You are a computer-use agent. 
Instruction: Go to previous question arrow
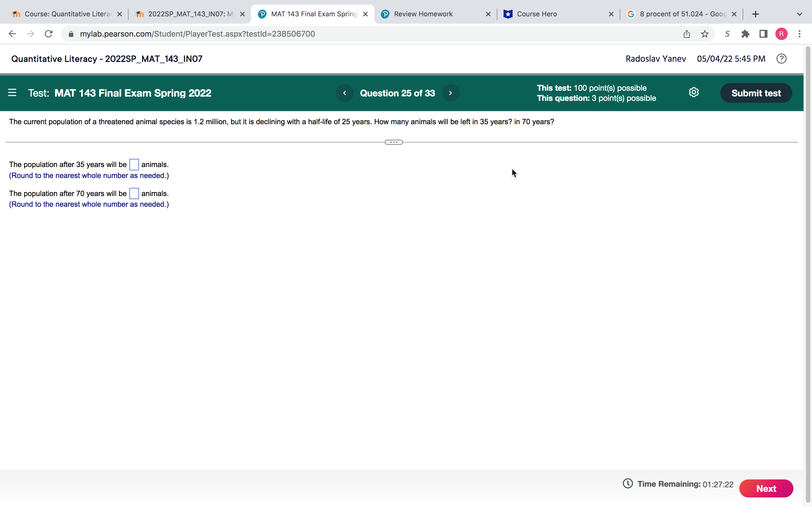[x=345, y=93]
